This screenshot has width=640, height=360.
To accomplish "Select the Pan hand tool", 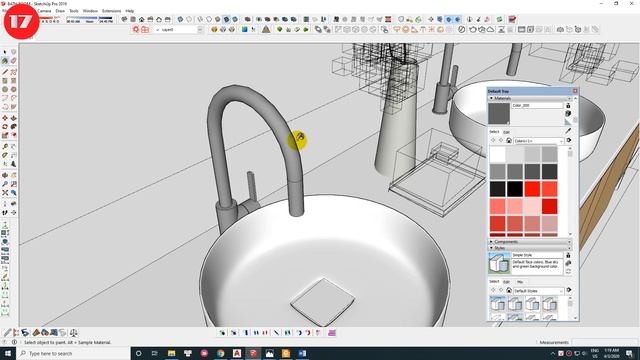I will [13, 175].
